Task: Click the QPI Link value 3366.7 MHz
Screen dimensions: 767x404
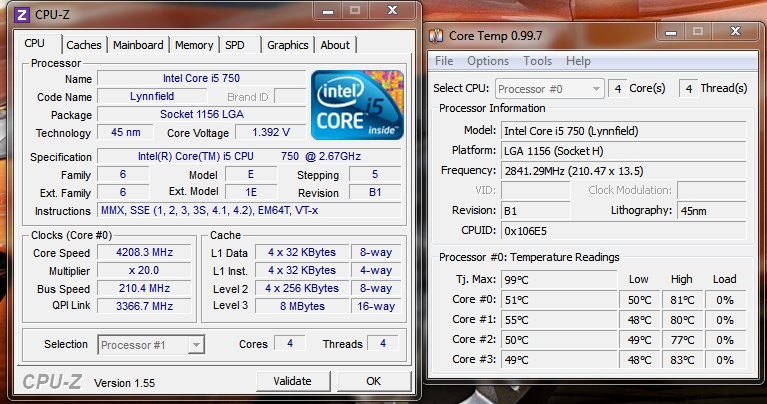Action: click(144, 307)
